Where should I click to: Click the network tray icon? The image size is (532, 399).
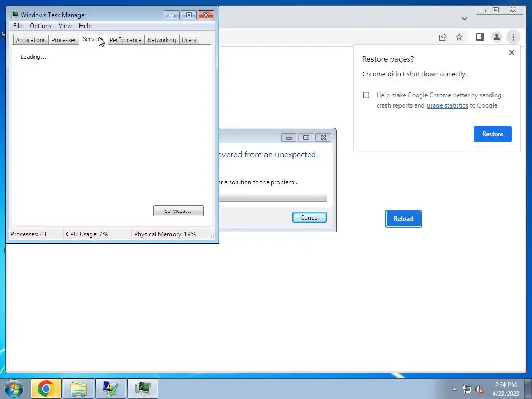467,389
